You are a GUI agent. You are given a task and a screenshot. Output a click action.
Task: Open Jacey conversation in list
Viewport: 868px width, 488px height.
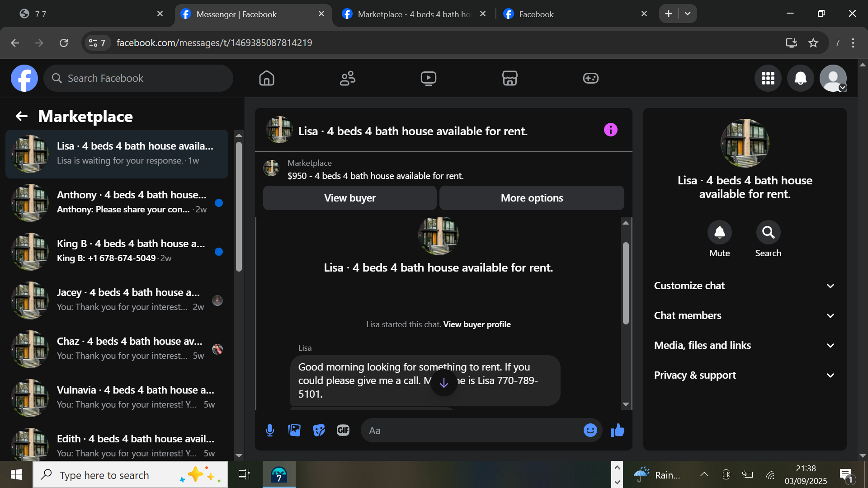[x=117, y=300]
